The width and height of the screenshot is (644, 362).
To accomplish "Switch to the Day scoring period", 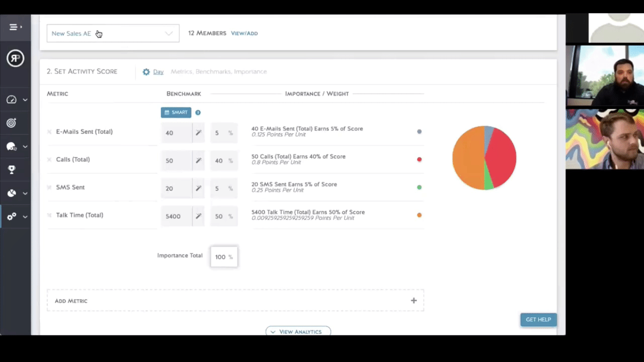I will (158, 71).
